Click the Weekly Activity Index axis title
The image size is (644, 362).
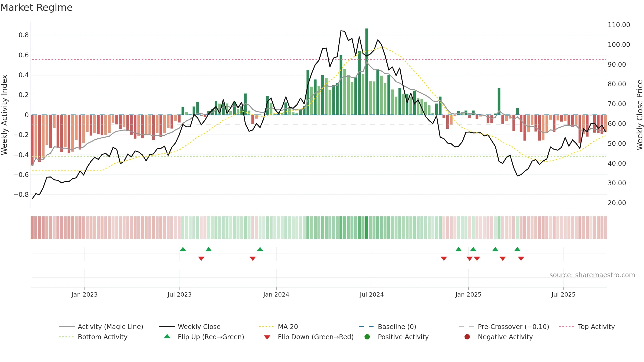pyautogui.click(x=5, y=115)
